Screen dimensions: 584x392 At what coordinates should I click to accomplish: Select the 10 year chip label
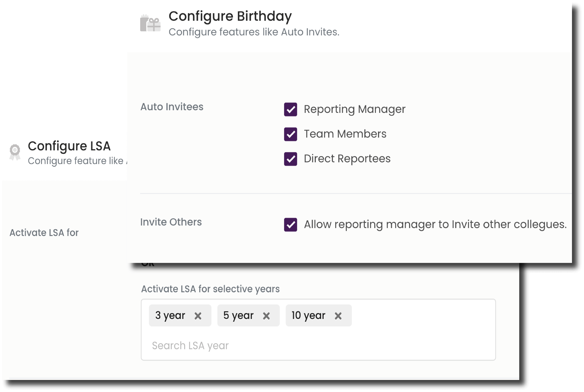(x=308, y=316)
